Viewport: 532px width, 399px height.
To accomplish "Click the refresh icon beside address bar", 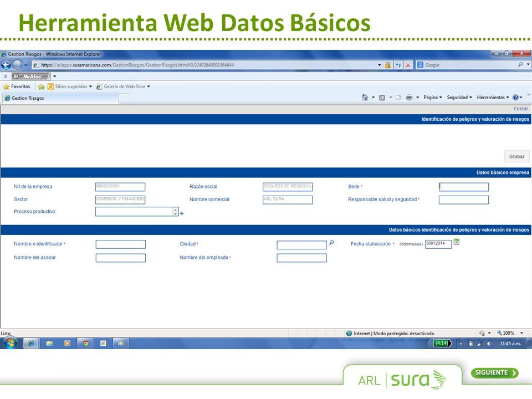I will [398, 65].
